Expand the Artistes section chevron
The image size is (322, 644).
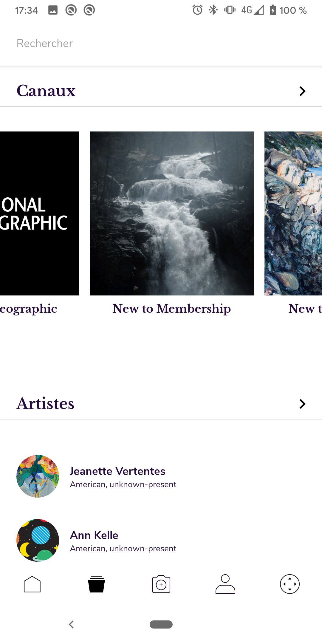click(x=302, y=404)
